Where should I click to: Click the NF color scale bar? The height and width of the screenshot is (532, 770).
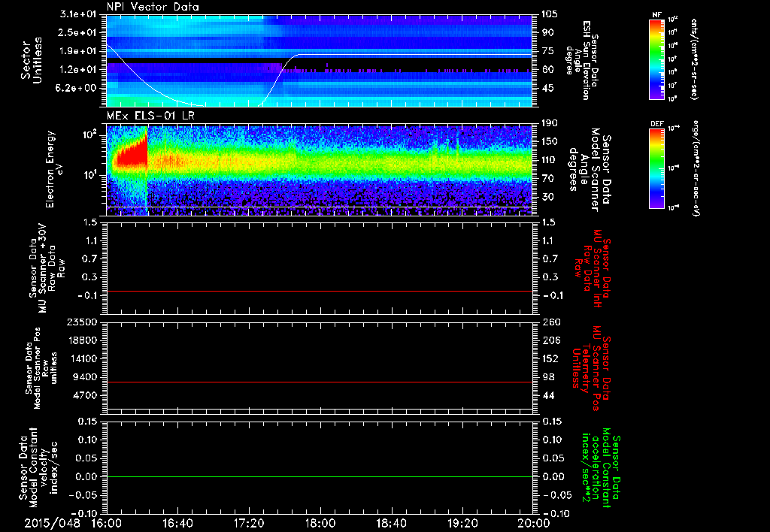(656, 59)
